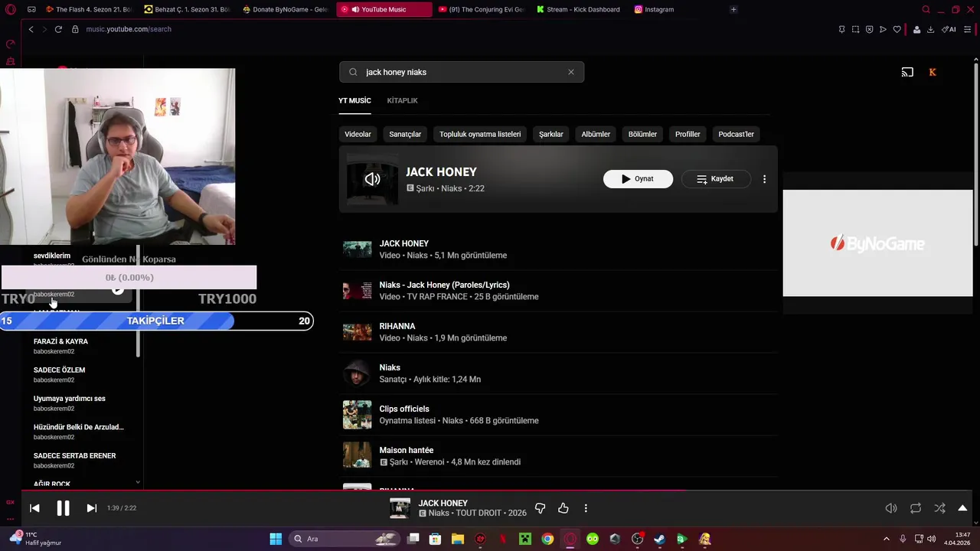This screenshot has width=980, height=551.
Task: Open the browser AI assistant button
Action: [x=949, y=29]
